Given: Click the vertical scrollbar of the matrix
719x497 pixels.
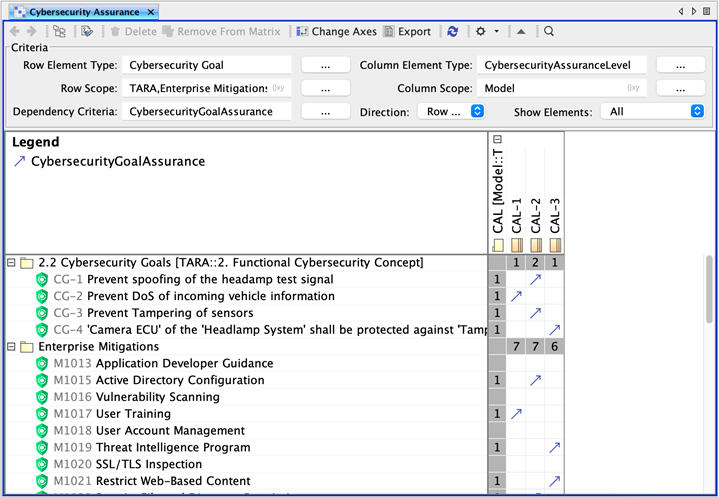Looking at the screenshot, I should tap(709, 290).
